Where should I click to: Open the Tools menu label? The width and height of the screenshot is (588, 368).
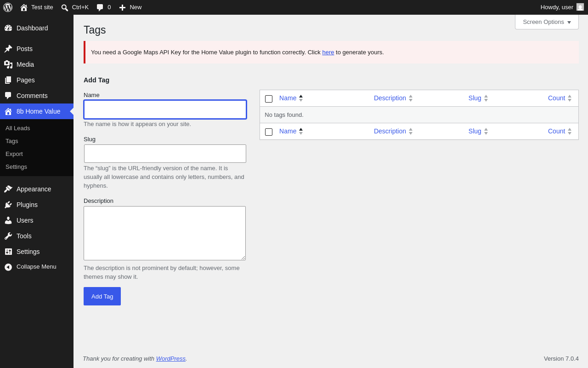click(24, 236)
